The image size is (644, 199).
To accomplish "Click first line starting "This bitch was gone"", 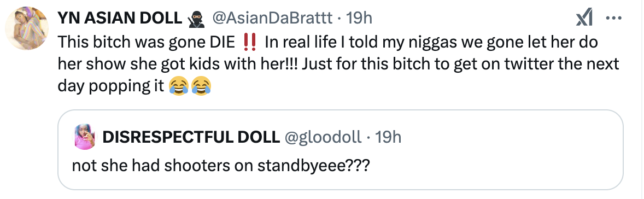I will pyautogui.click(x=328, y=42).
